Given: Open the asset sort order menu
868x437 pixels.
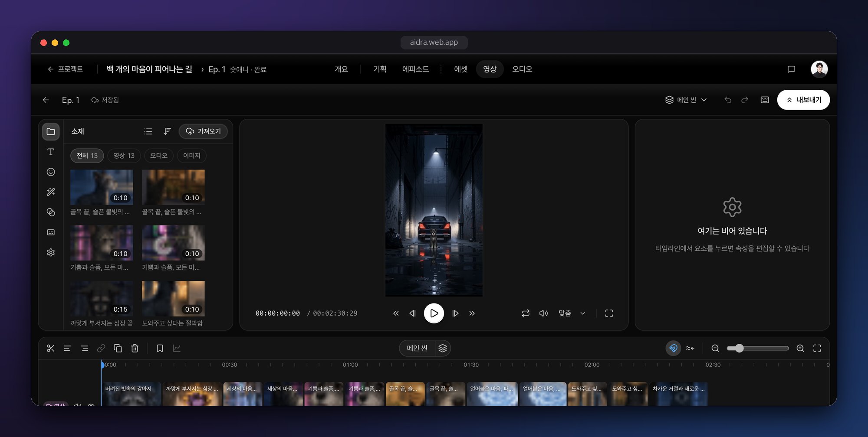Looking at the screenshot, I should (167, 131).
